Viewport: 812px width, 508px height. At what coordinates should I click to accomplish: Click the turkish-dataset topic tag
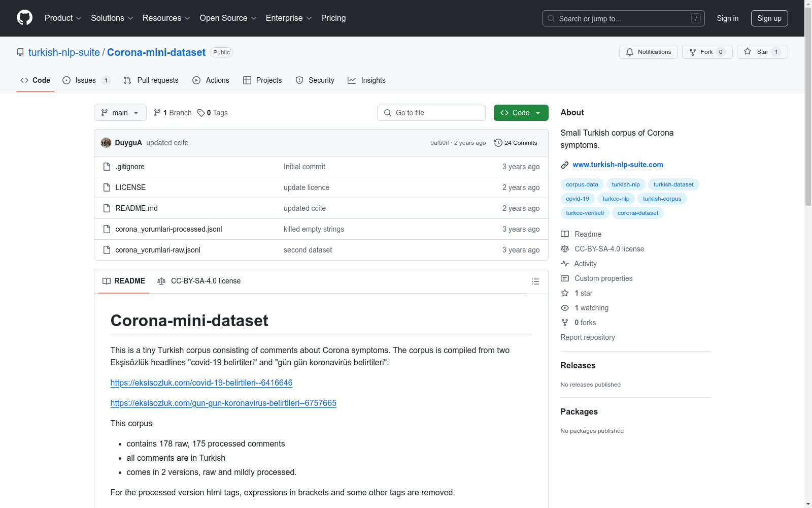673,184
